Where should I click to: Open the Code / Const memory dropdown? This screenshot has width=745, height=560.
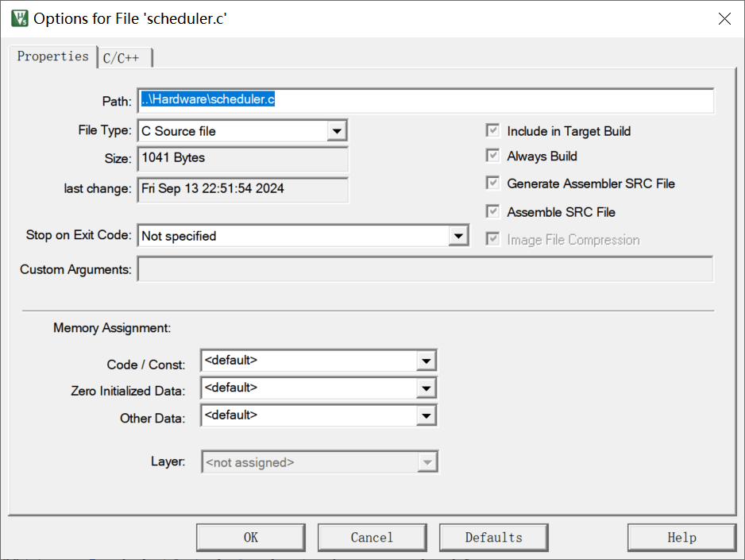[x=427, y=361]
